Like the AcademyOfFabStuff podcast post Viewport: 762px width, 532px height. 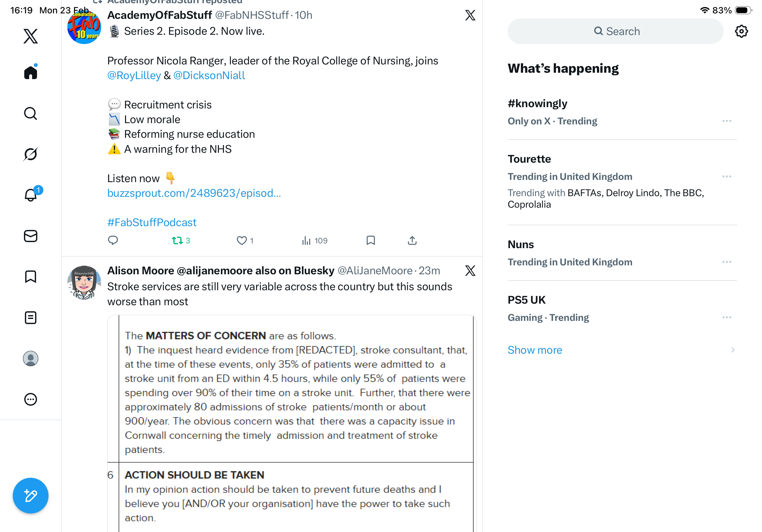(242, 240)
